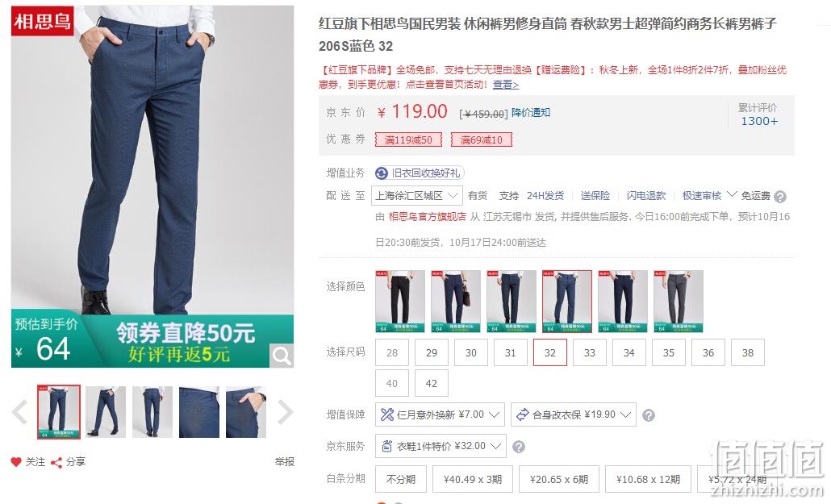Click the 旧衣回收换好礼 service tag

420,173
